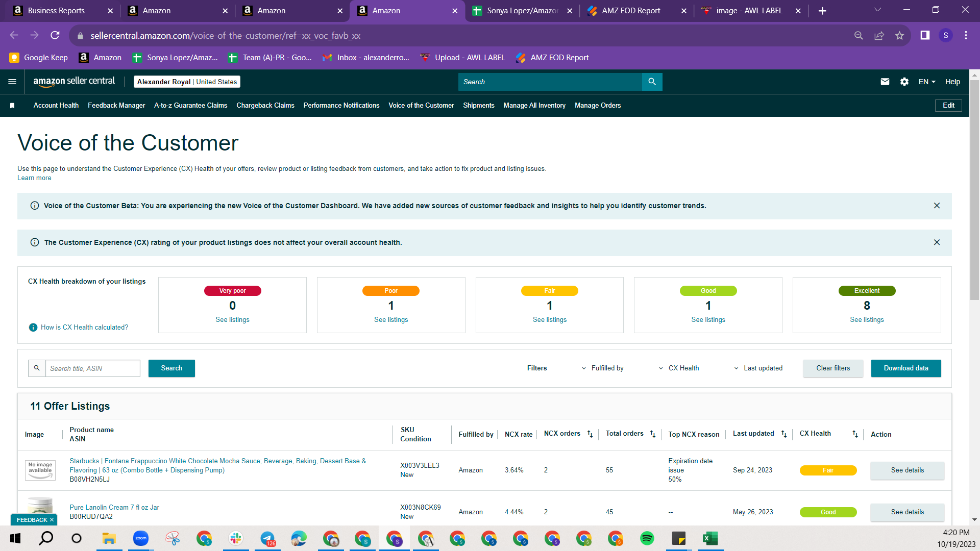Open the Seller Central hamburger menu
The image size is (980, 551).
click(12, 82)
